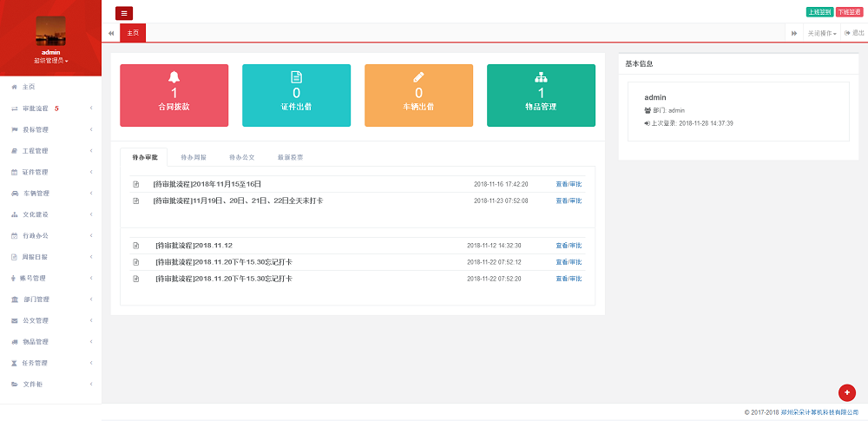Screen dimensions: 868x421
Task: Open the 物品管理 sitemap card
Action: point(541,95)
